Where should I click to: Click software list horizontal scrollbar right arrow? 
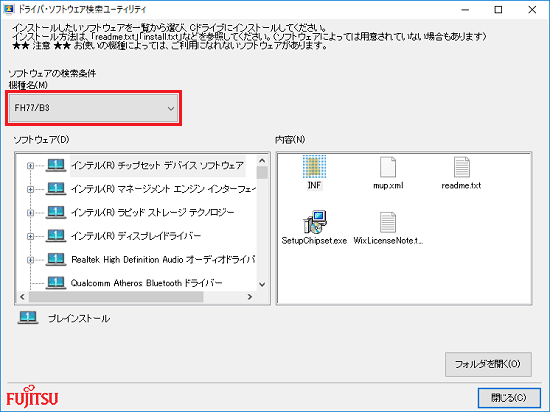[x=250, y=297]
